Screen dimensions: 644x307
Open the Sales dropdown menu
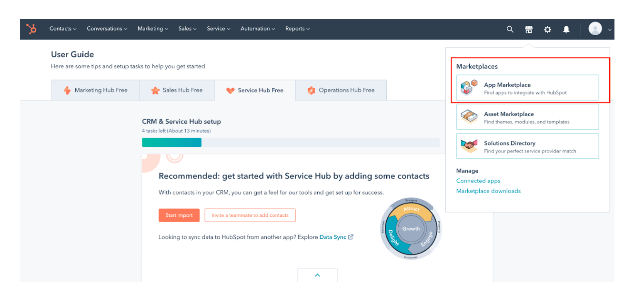(187, 29)
